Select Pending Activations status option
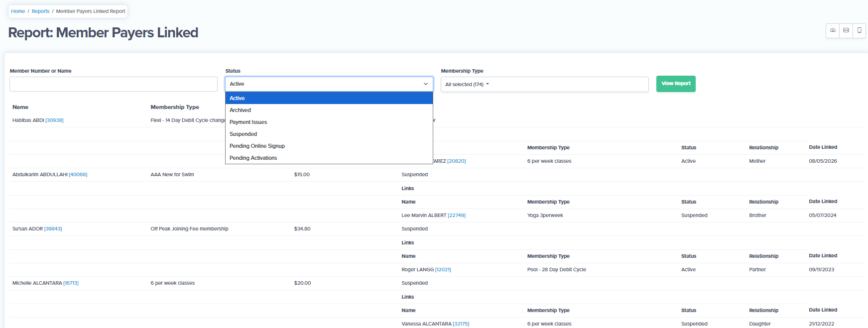Screen dimensions: 868x328 329,158
